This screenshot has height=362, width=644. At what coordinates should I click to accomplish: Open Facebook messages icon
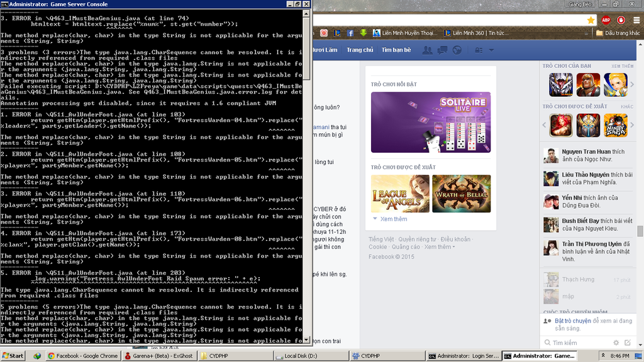point(442,50)
